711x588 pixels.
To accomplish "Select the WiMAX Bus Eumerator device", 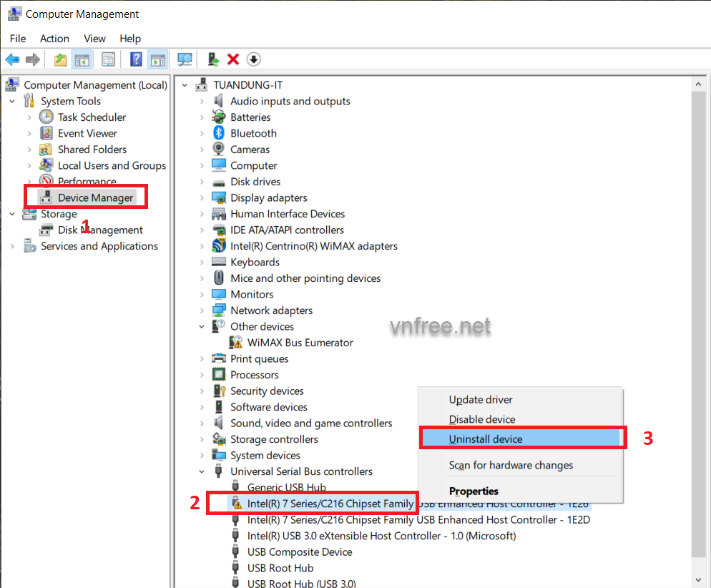I will coord(300,343).
